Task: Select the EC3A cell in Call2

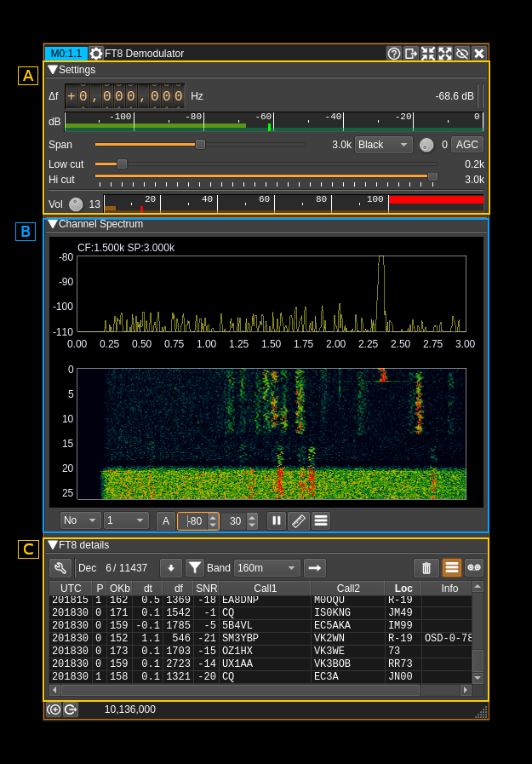Action: pyautogui.click(x=348, y=676)
